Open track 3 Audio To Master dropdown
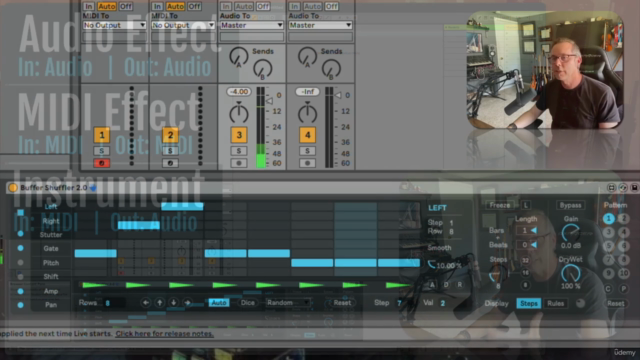Viewport: 640px width, 360px height. tap(251, 25)
